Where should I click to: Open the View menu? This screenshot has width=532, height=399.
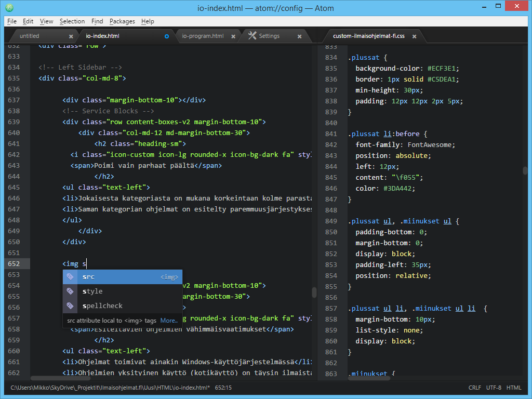[x=46, y=21]
